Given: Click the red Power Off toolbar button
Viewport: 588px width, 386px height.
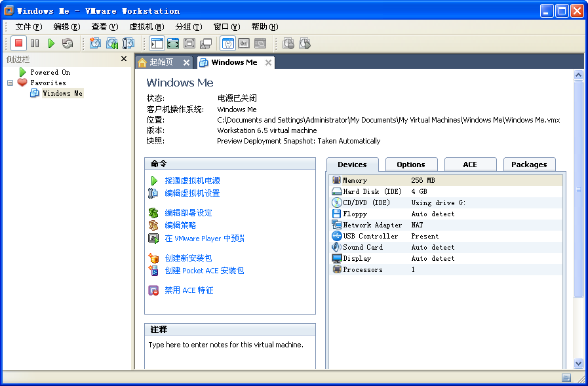Looking at the screenshot, I should coord(18,43).
